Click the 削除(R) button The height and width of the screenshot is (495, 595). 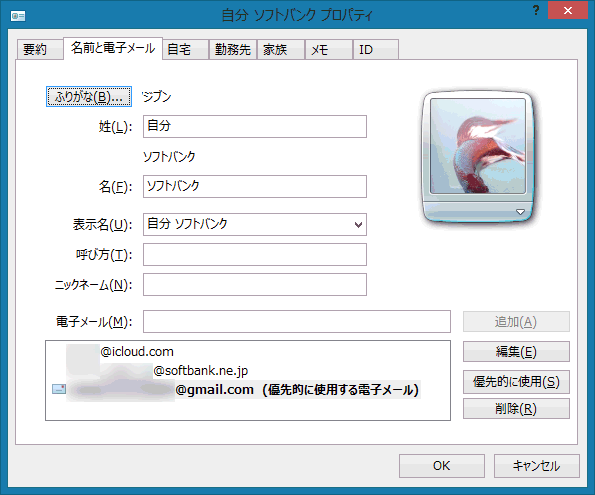(x=516, y=409)
